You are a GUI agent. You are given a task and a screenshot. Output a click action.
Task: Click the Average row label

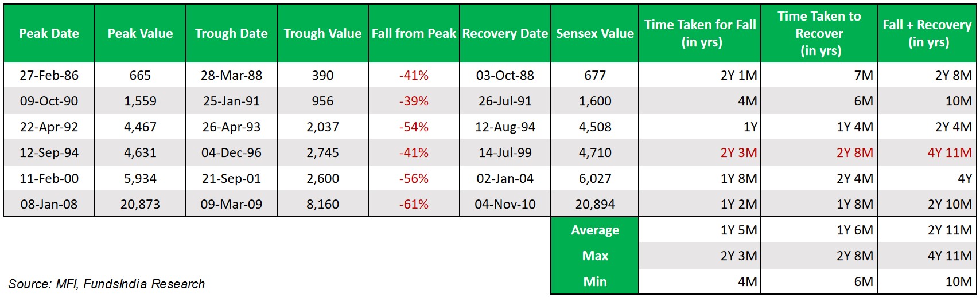(x=595, y=230)
